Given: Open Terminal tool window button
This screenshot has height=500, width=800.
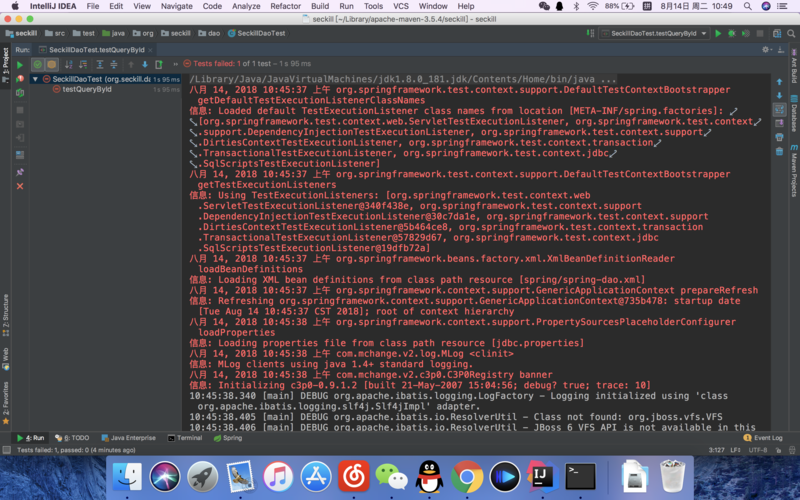Looking at the screenshot, I should pos(185,438).
